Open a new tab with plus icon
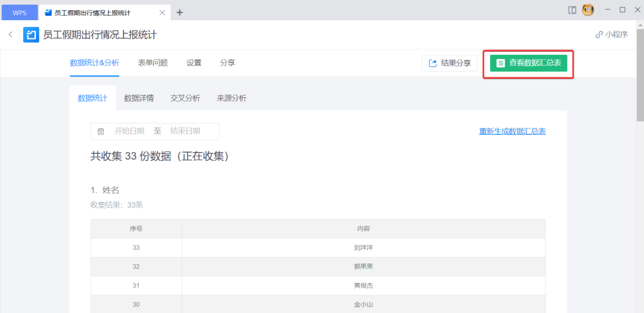The image size is (644, 313). point(179,13)
